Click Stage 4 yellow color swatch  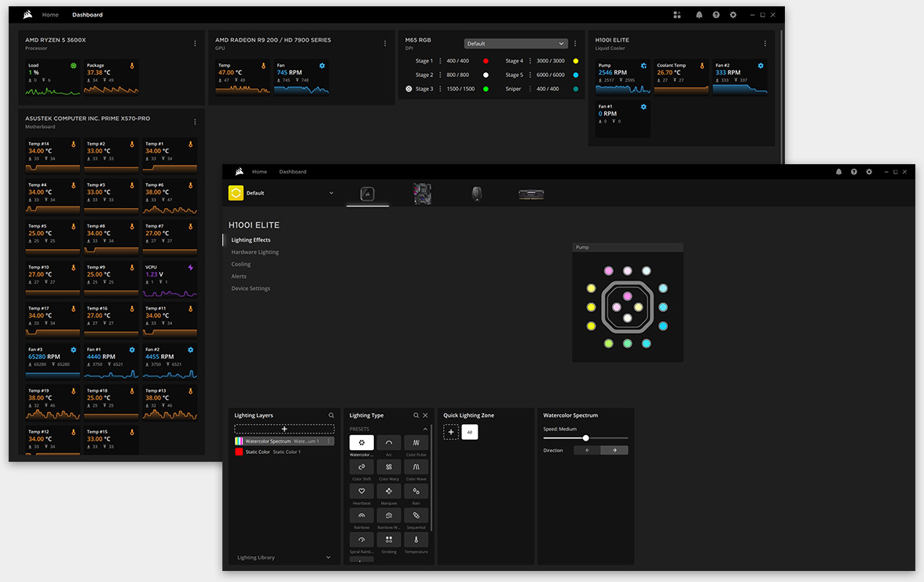tap(576, 60)
